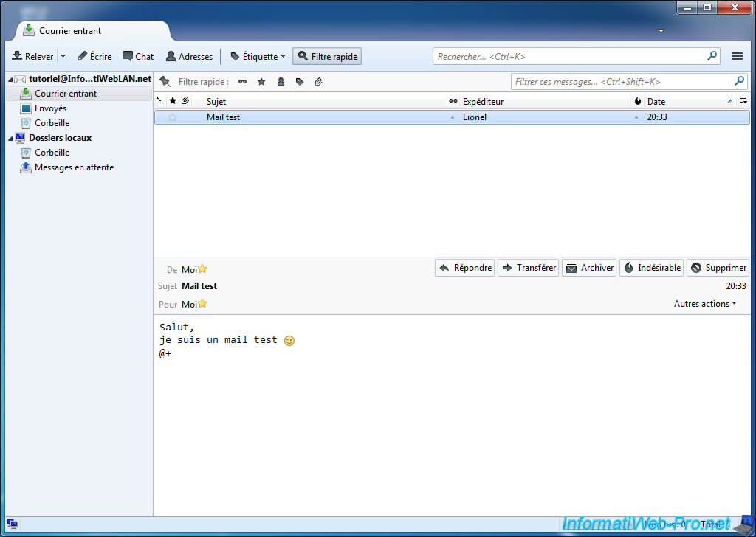Mark message as Indésirable
Viewport: 756px width, 537px height.
coord(651,268)
